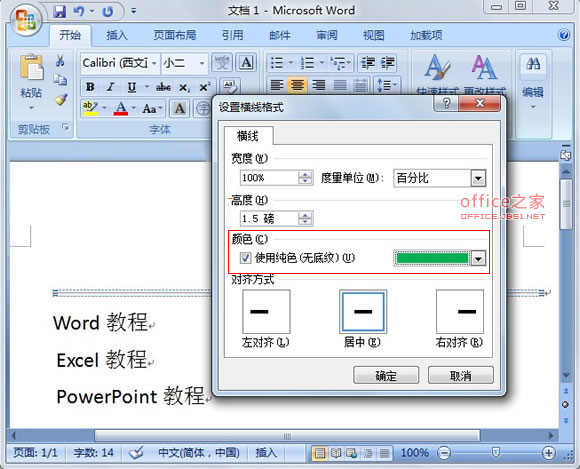Select the Format Painter brush
580x469 pixels.
coord(60,99)
